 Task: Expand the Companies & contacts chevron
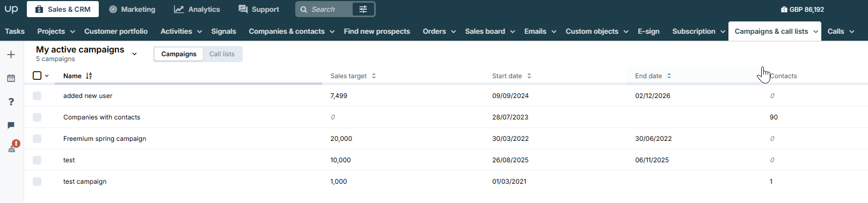332,32
